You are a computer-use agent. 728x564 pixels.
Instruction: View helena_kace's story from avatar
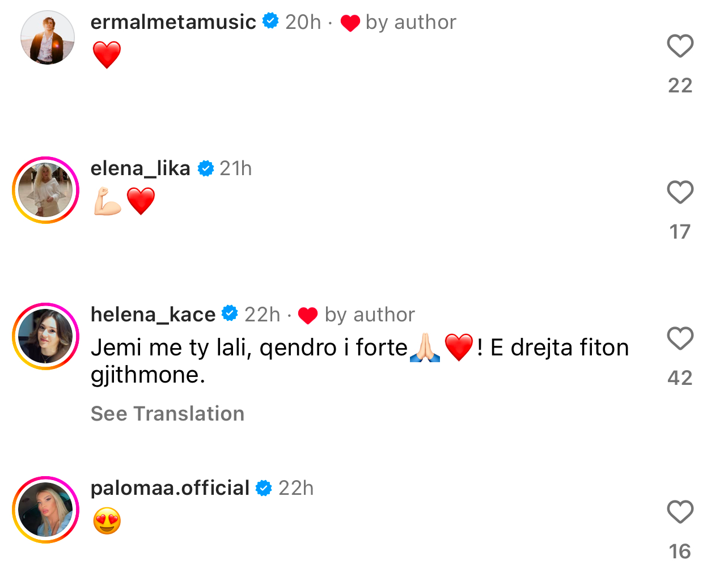[x=45, y=337]
